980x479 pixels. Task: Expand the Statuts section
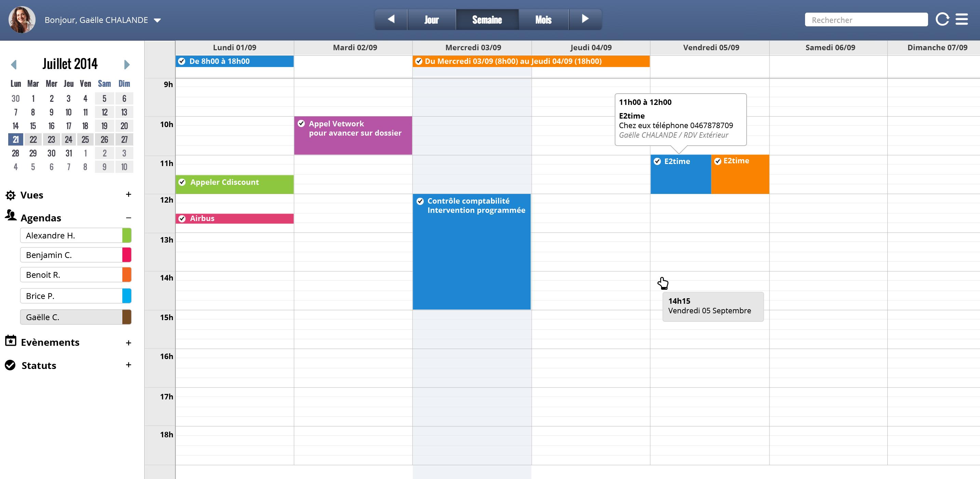[129, 365]
